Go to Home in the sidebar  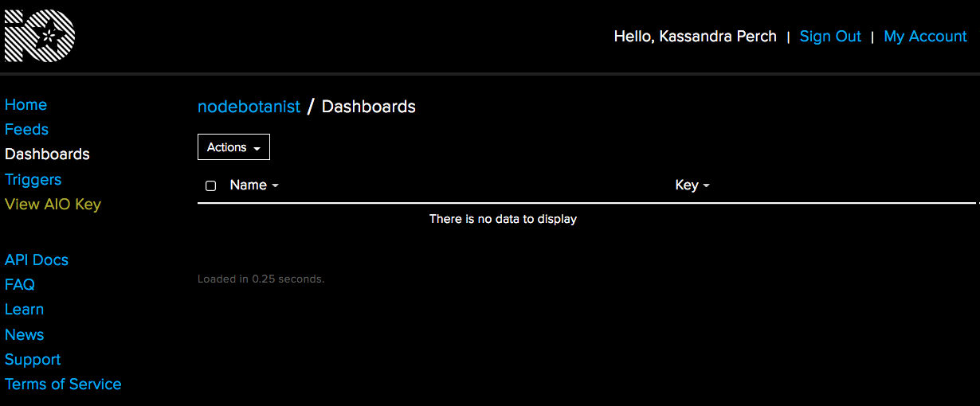(x=25, y=105)
